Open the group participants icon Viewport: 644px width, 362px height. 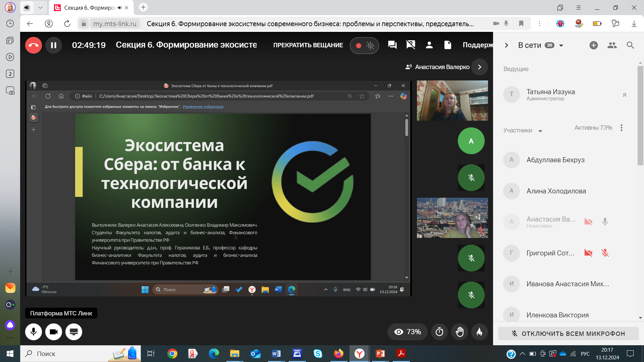[612, 45]
